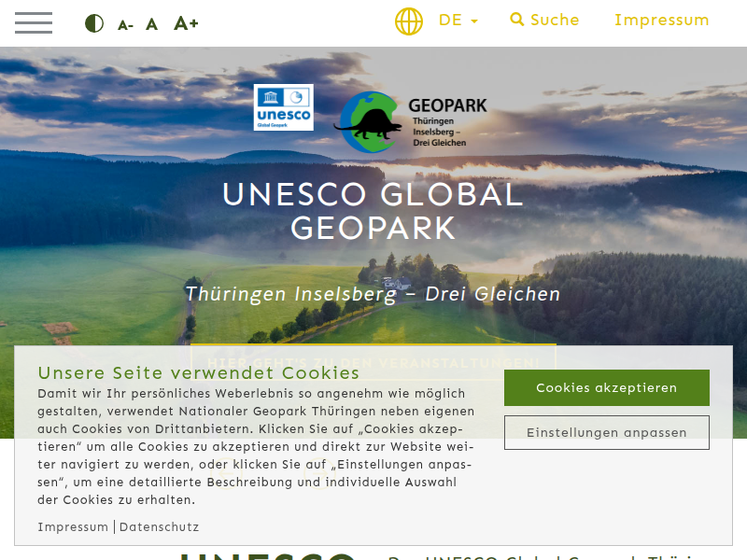747x560 pixels.
Task: Click Einstellungen anpassen button
Action: click(606, 432)
